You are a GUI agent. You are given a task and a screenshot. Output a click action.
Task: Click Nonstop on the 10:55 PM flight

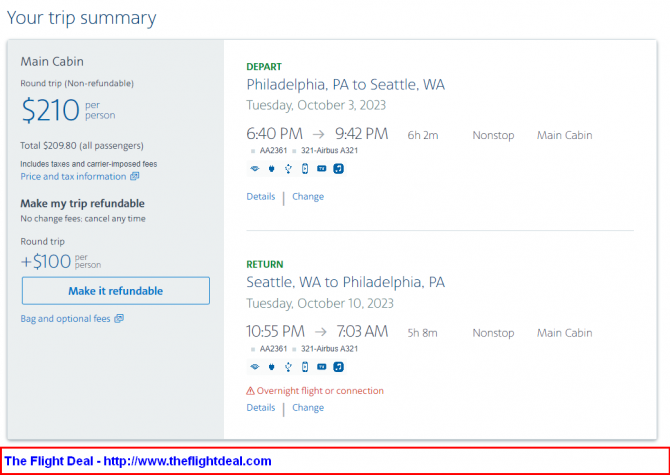[494, 333]
